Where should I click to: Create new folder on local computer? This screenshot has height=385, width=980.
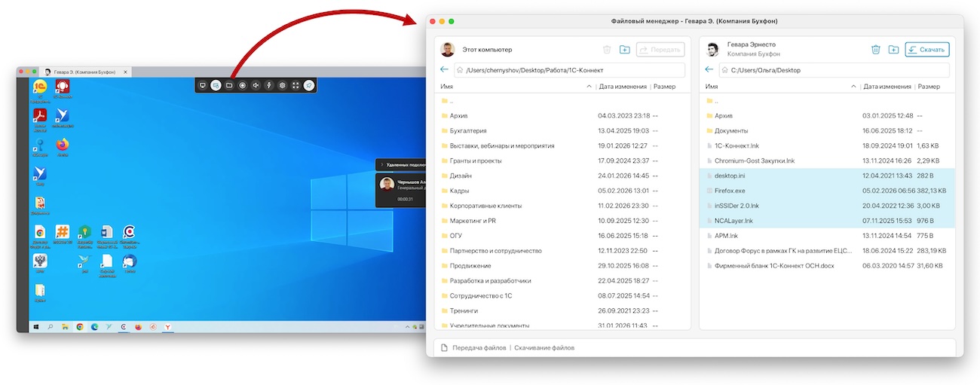click(x=624, y=50)
